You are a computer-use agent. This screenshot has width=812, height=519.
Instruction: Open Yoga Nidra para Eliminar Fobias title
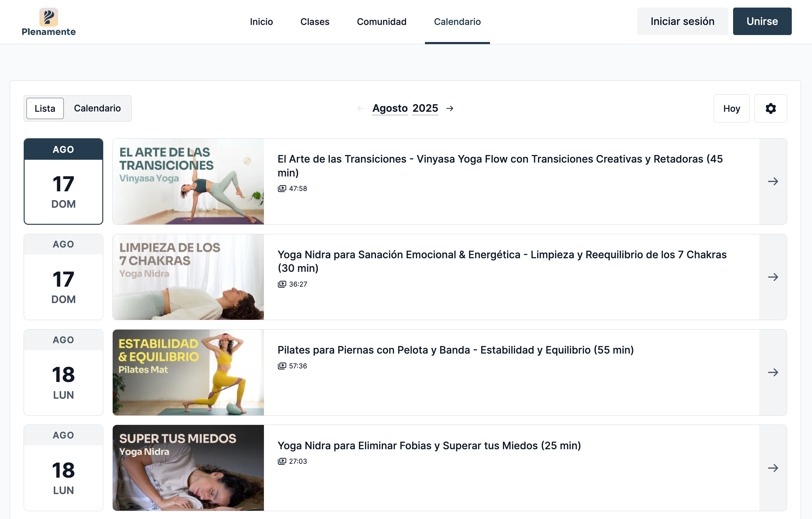[x=429, y=446]
